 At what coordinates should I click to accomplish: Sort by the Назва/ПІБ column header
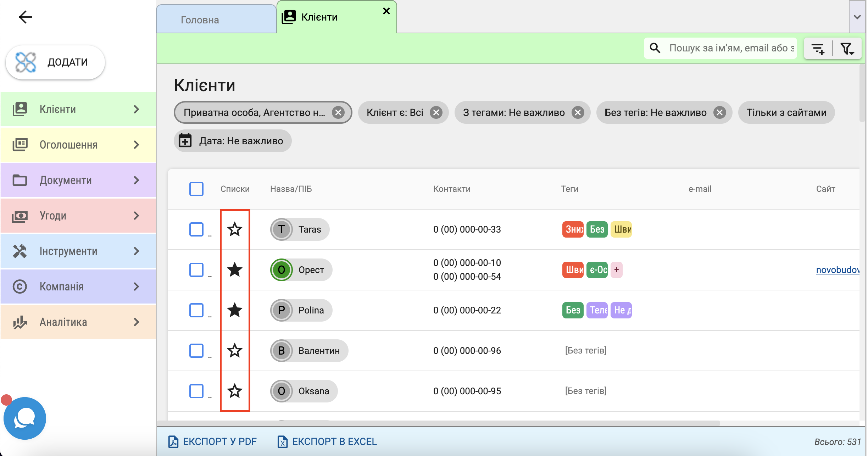point(291,189)
